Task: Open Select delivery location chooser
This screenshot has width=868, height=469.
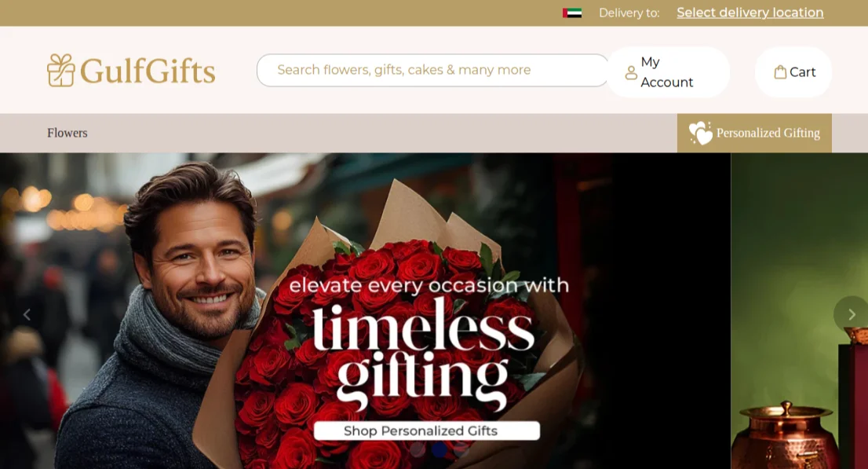Action: [750, 13]
